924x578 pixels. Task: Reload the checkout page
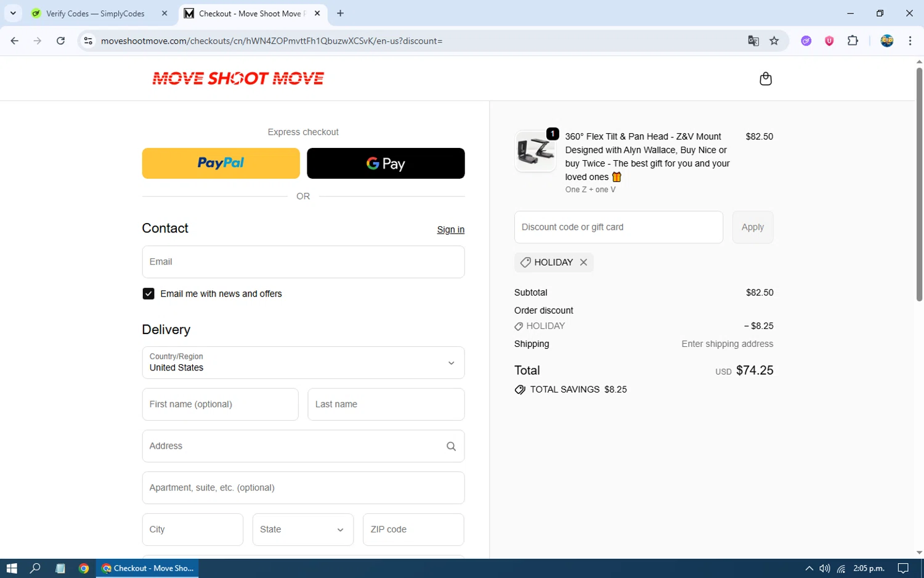(60, 41)
